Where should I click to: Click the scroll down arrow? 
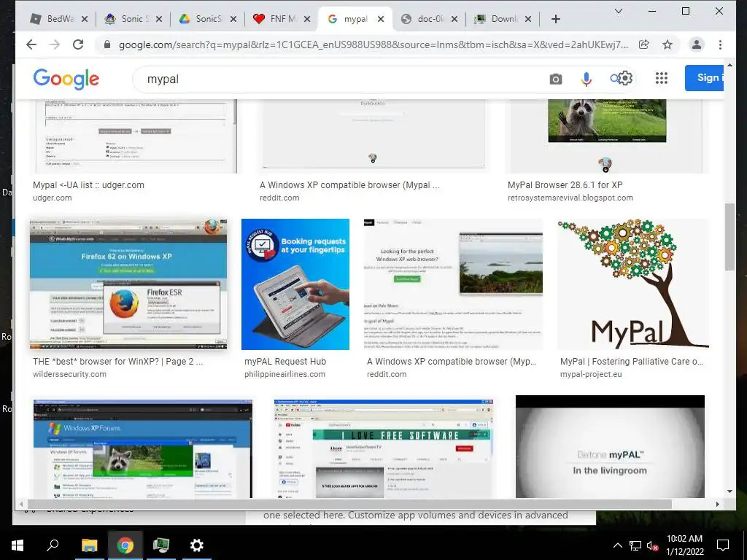729,491
